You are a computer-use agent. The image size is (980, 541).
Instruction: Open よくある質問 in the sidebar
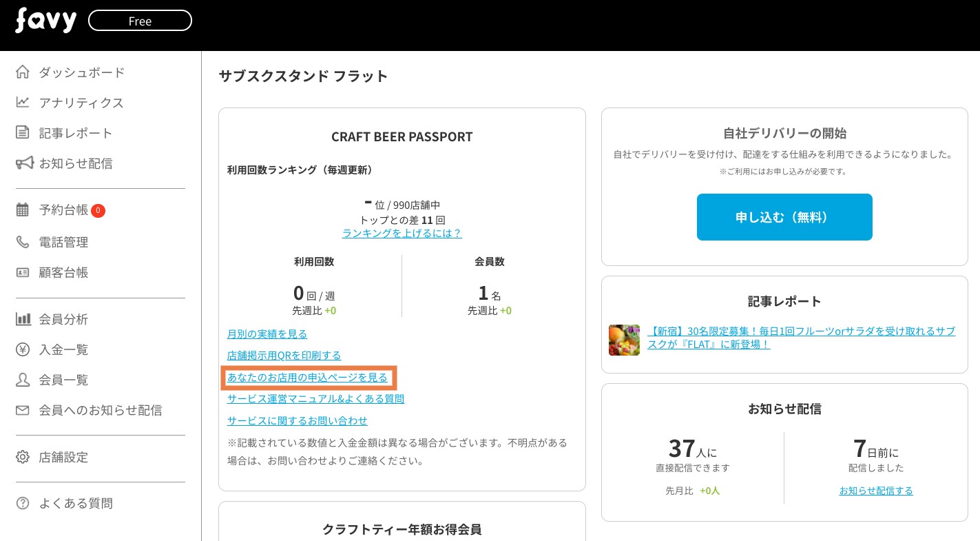tap(76, 504)
